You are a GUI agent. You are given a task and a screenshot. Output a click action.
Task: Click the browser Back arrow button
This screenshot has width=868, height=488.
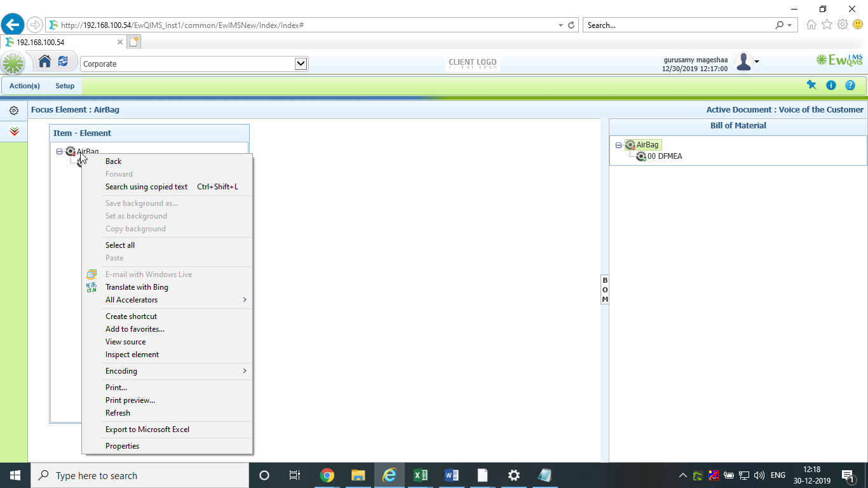coord(12,25)
